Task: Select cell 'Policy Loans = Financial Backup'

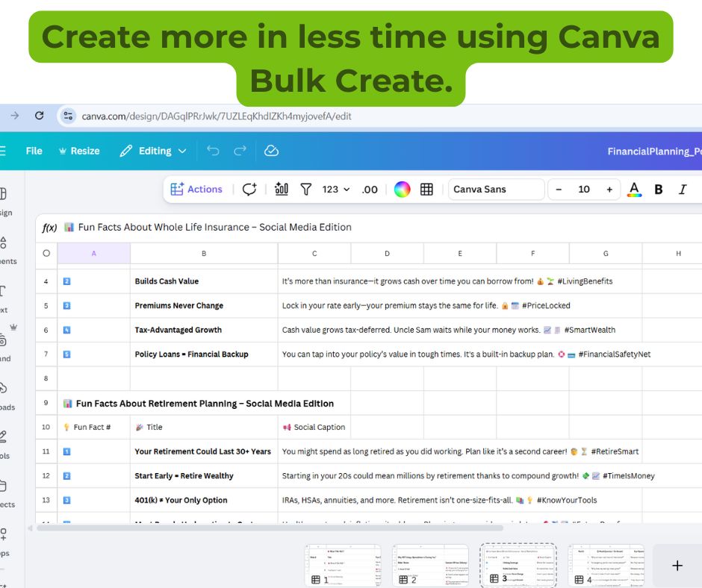Action: tap(204, 354)
